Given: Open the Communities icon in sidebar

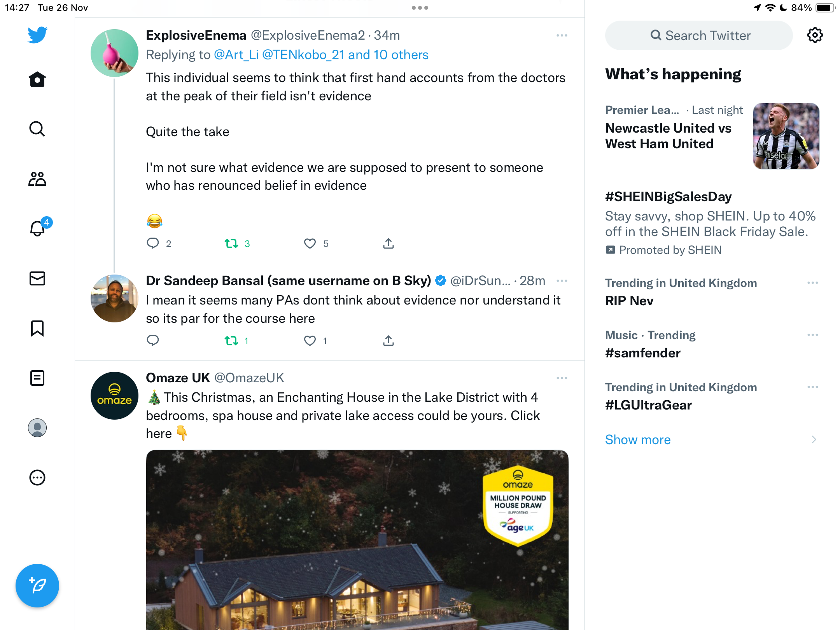Looking at the screenshot, I should tap(37, 179).
